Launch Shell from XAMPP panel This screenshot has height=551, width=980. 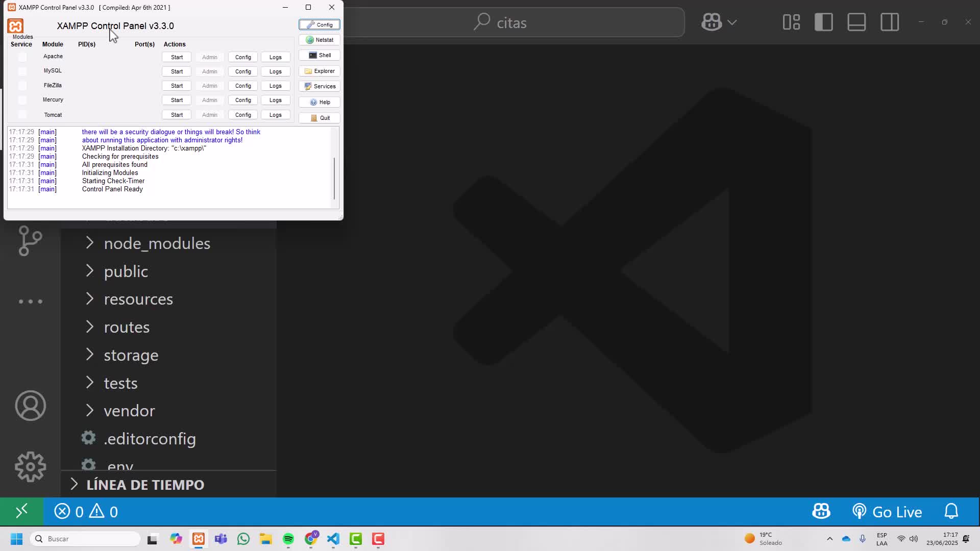pyautogui.click(x=320, y=55)
